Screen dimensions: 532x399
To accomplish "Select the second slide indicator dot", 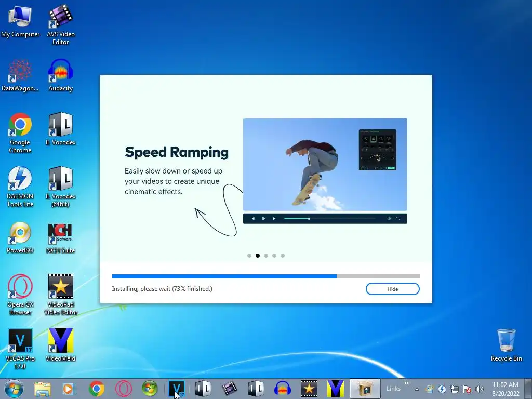I will (258, 256).
